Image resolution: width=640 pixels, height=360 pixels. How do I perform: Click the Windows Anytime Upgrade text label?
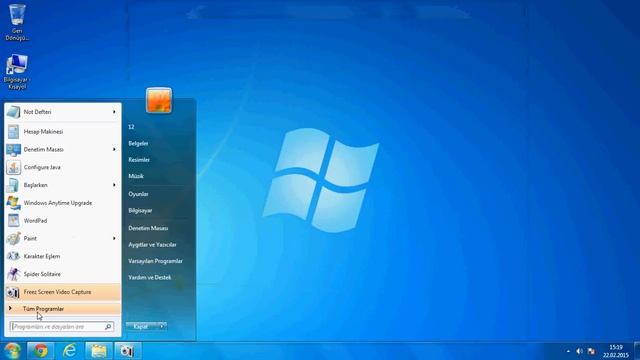(58, 203)
